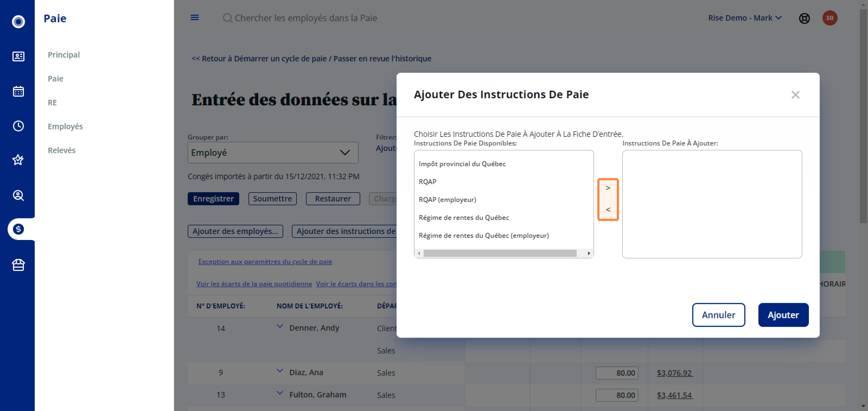Open the SB user avatar
Image resolution: width=868 pixels, height=411 pixels.
[x=829, y=18]
